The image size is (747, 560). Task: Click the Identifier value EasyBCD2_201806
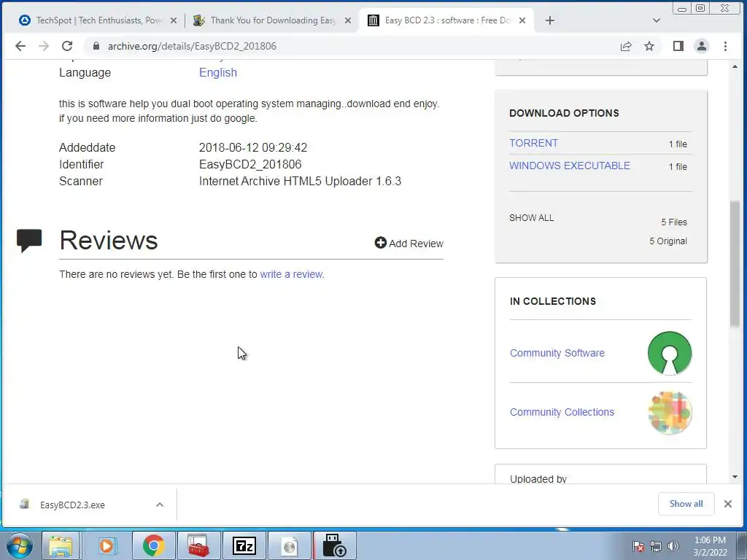coord(250,164)
